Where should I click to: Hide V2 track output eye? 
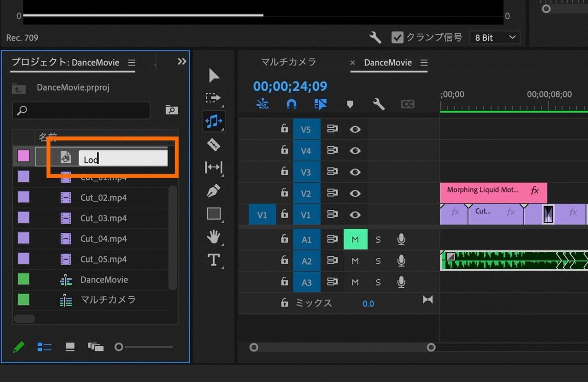(355, 194)
